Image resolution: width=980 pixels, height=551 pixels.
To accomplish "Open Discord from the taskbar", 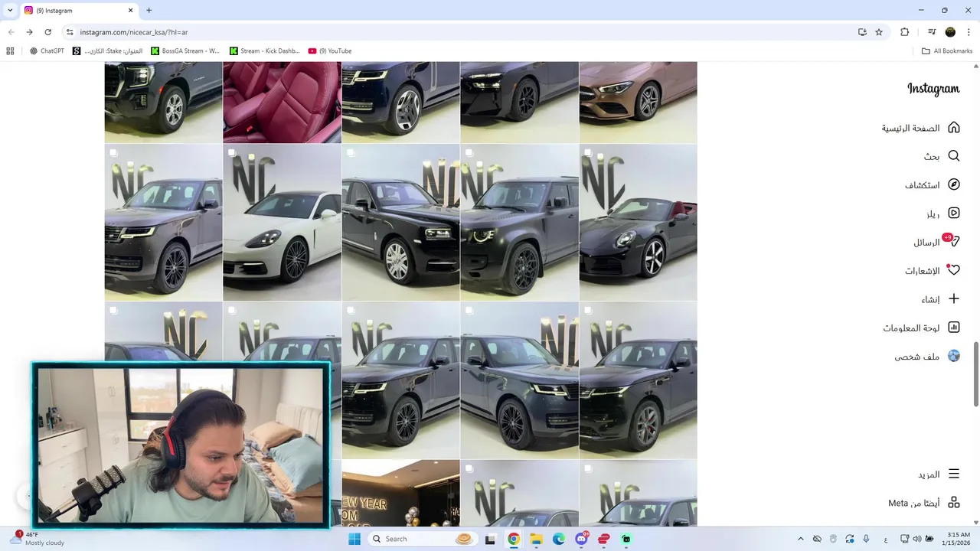I will 581,539.
